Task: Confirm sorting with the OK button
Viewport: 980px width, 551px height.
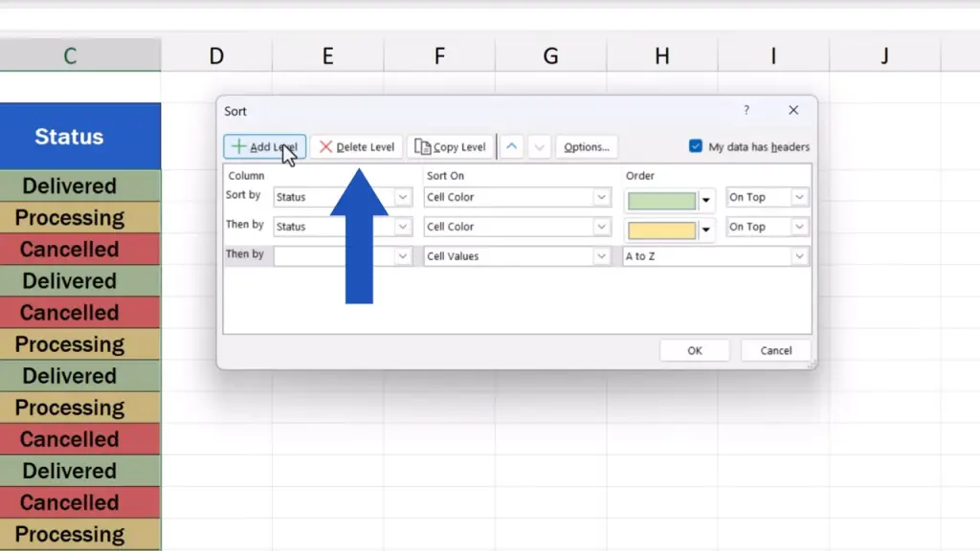Action: pos(695,350)
